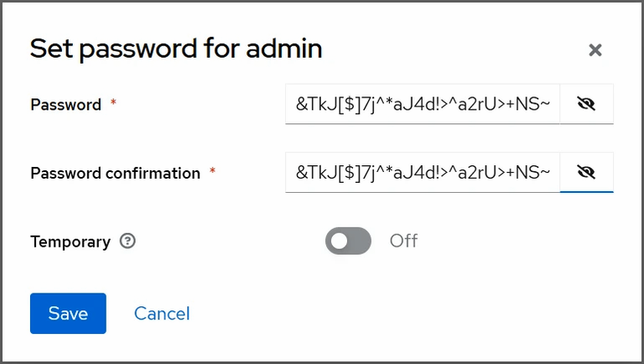Open the Temporary help question mark icon
This screenshot has width=644, height=364.
click(x=127, y=242)
